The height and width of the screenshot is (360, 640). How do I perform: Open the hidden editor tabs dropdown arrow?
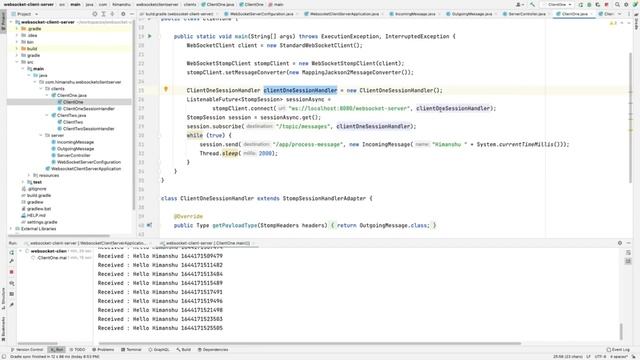tap(620, 14)
